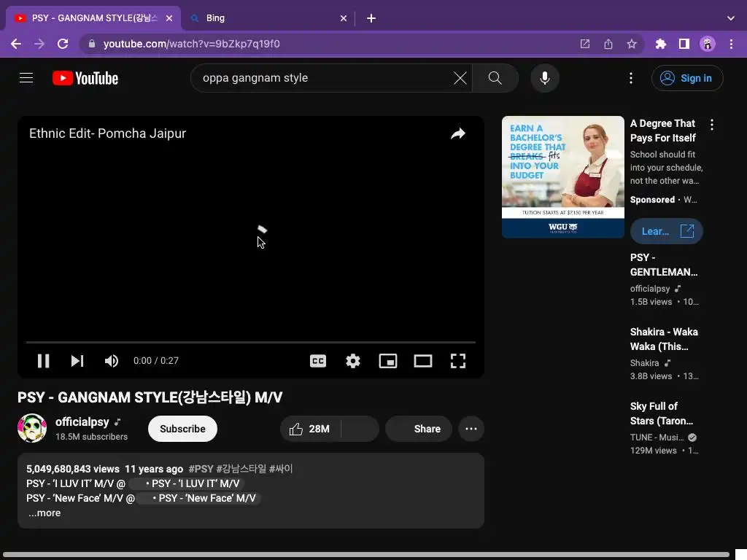Toggle theater mode view

pyautogui.click(x=423, y=361)
